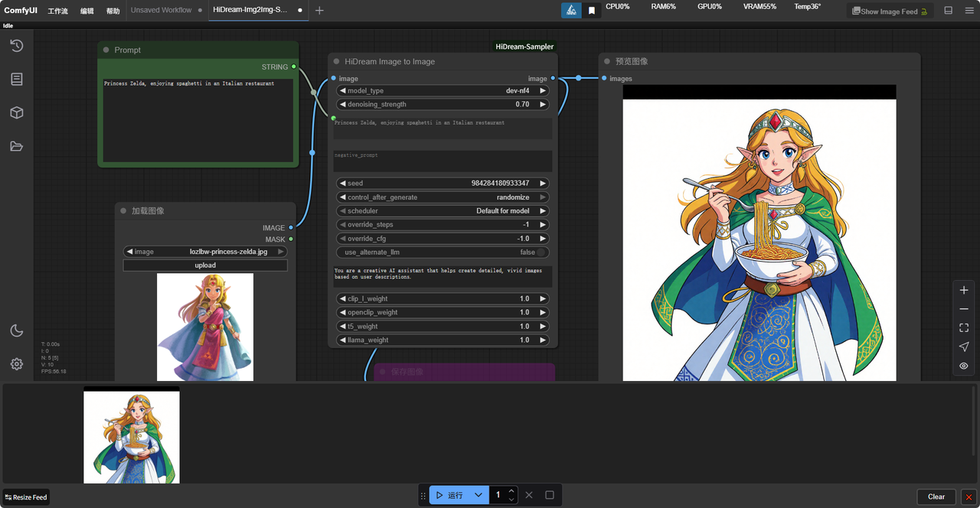Open the image file combo lozlbw-princess-zelda.jpg

[205, 252]
